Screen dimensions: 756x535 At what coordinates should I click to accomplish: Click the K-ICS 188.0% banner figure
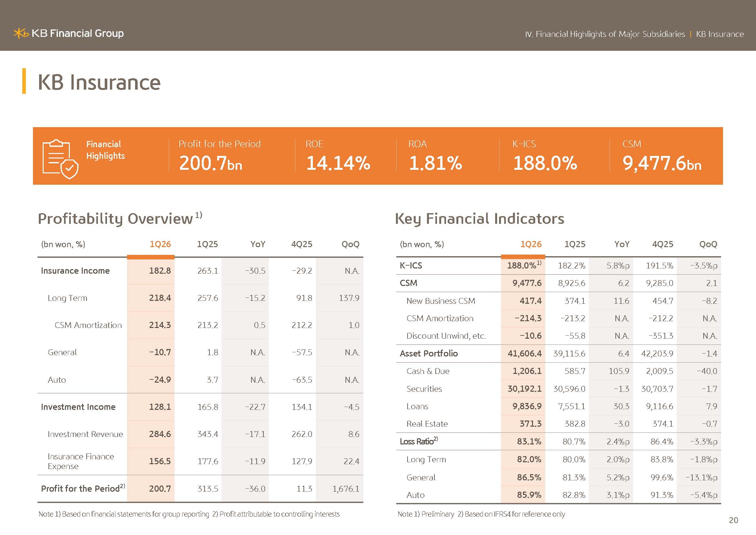point(545,163)
